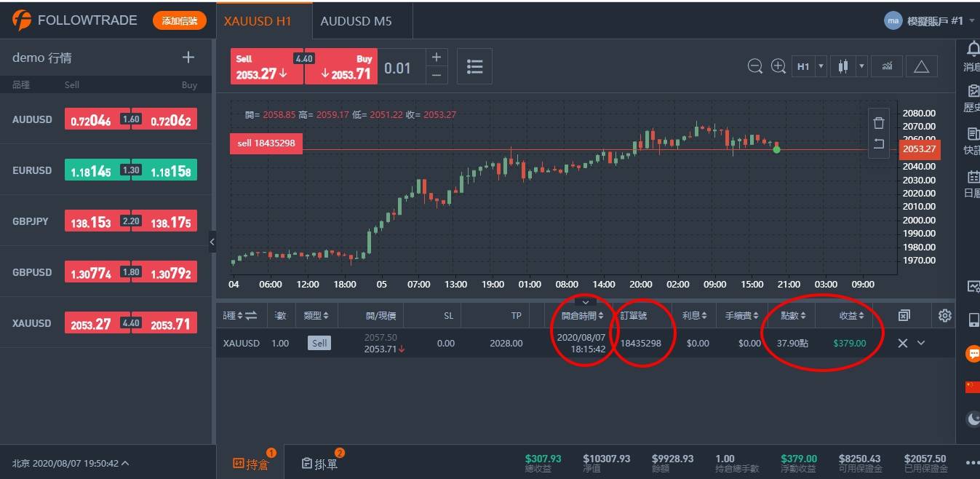
Task: Click the Sell type badge in positions
Action: (319, 343)
